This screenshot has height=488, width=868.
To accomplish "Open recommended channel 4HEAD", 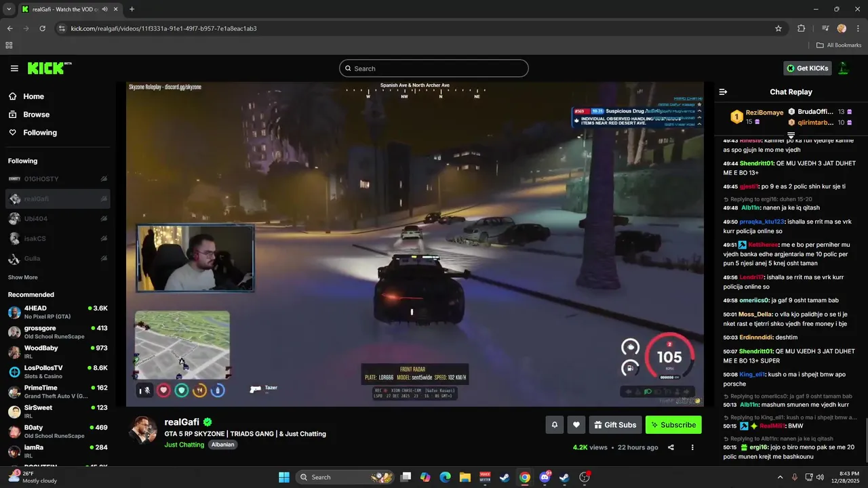I will 58,312.
